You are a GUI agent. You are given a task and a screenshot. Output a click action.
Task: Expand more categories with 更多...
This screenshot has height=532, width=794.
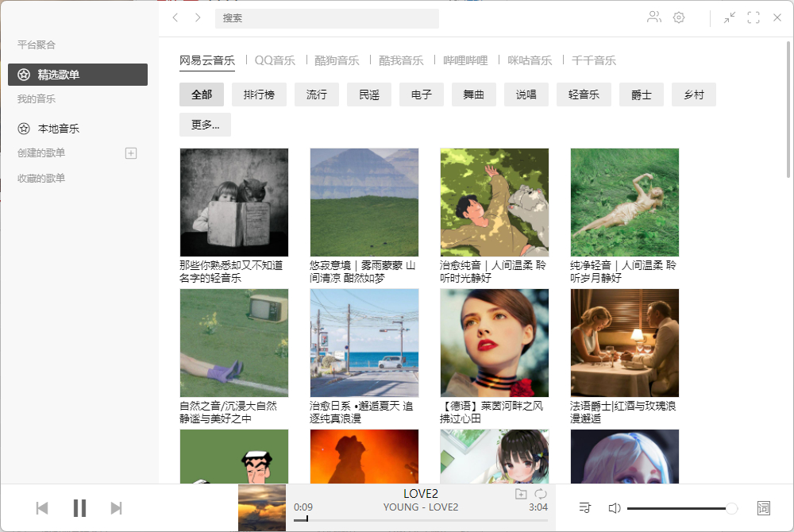(x=205, y=125)
